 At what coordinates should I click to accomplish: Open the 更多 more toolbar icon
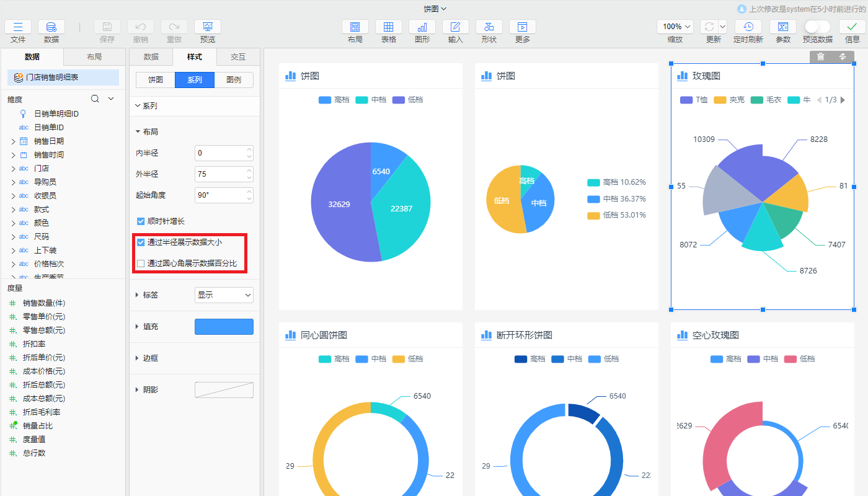pos(523,27)
